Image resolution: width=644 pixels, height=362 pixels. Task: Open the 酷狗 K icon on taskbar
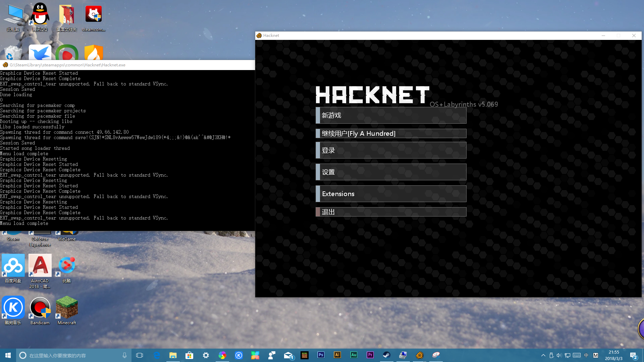pos(239,355)
